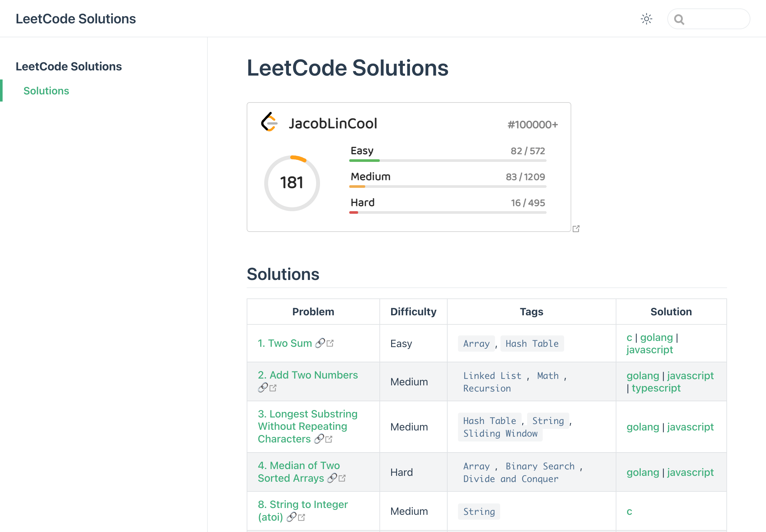Click the Easy progress bar
Screen dimensions: 766x532
coord(447,161)
